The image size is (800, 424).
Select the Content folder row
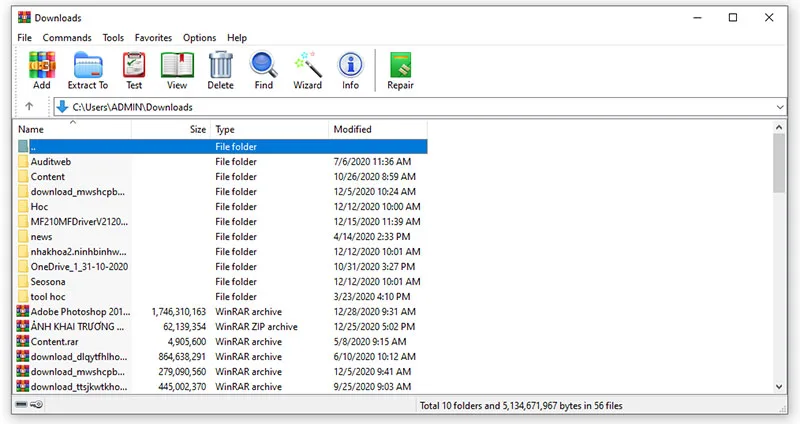[221, 177]
